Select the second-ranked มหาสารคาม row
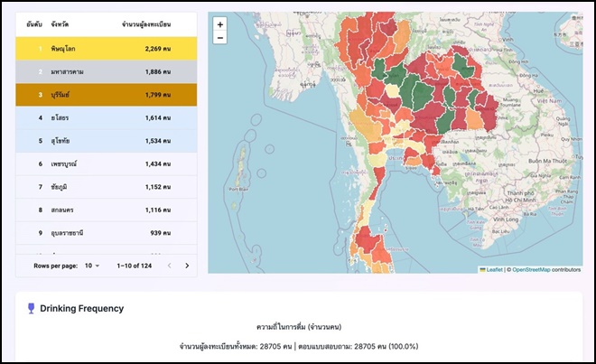Viewport: 596px width, 364px height. click(107, 71)
